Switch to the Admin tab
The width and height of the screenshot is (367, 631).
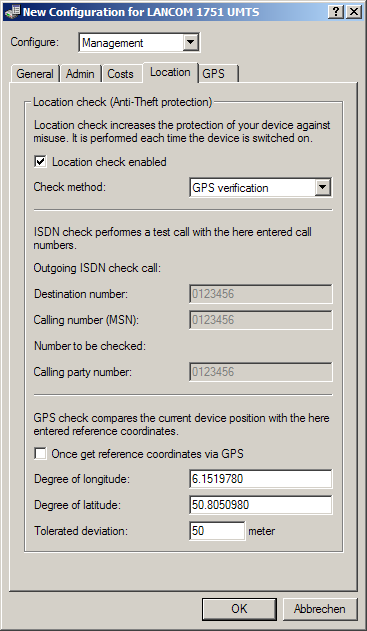point(80,74)
